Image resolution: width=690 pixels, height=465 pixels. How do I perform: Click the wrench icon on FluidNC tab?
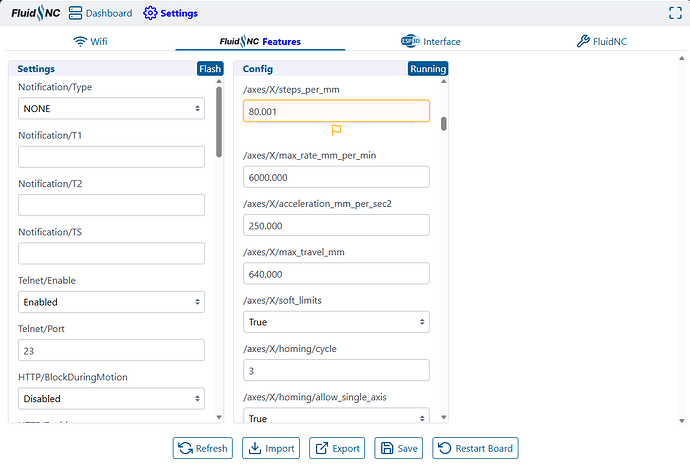coord(583,41)
